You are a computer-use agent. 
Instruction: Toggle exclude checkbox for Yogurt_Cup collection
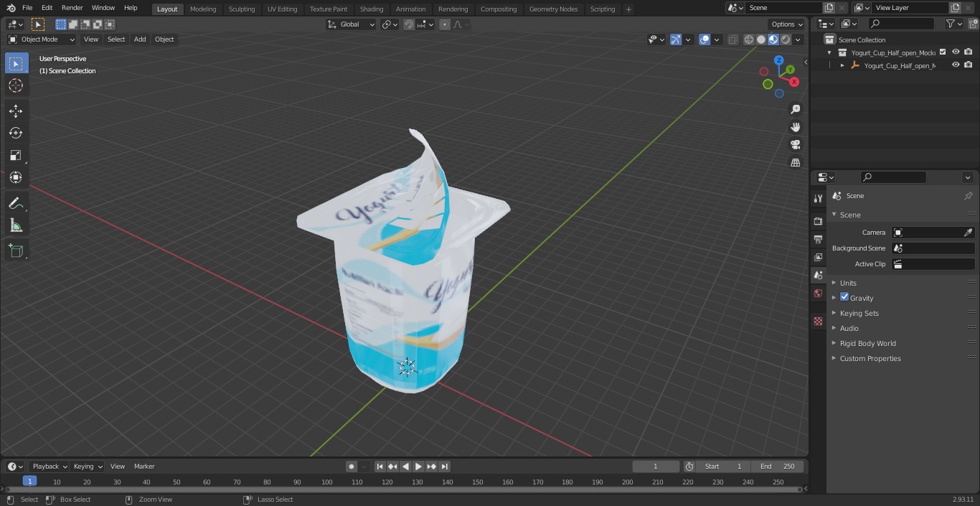coord(943,52)
